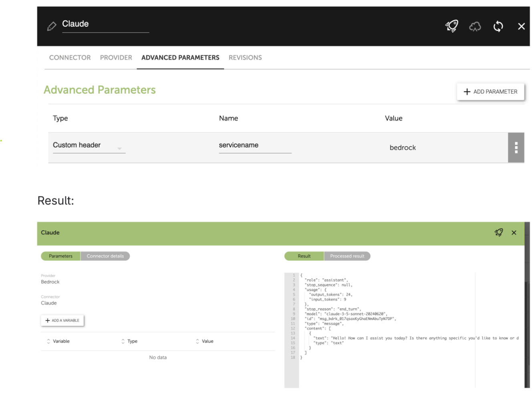This screenshot has width=532, height=395.
Task: Click the cloud upload icon
Action: [475, 26]
